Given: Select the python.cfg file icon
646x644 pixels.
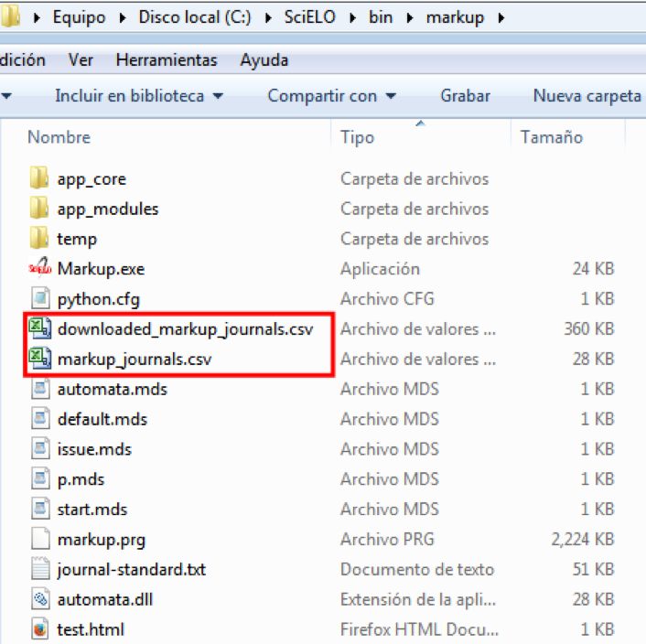Looking at the screenshot, I should [x=38, y=299].
